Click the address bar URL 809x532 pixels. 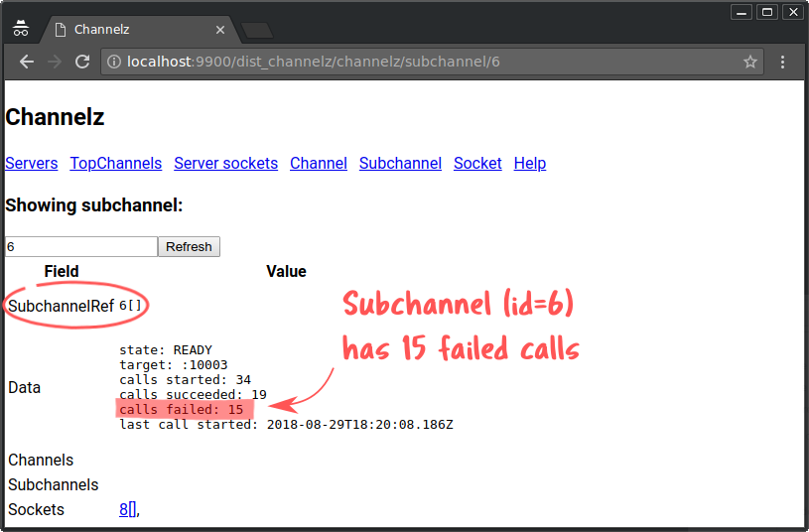pyautogui.click(x=397, y=62)
